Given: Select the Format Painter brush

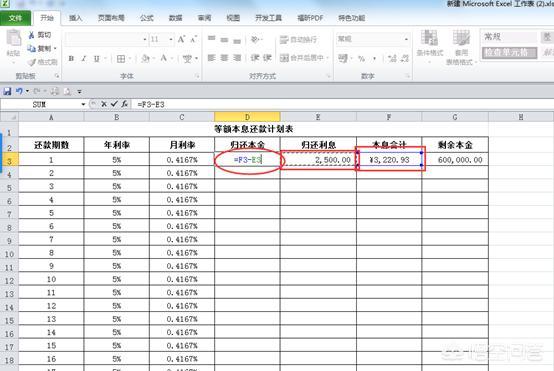Looking at the screenshot, I should (x=32, y=62).
